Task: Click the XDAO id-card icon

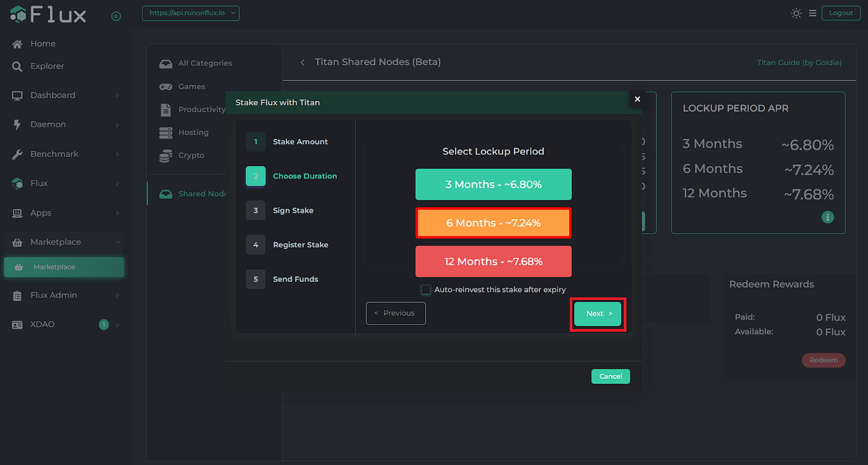Action: coord(17,325)
